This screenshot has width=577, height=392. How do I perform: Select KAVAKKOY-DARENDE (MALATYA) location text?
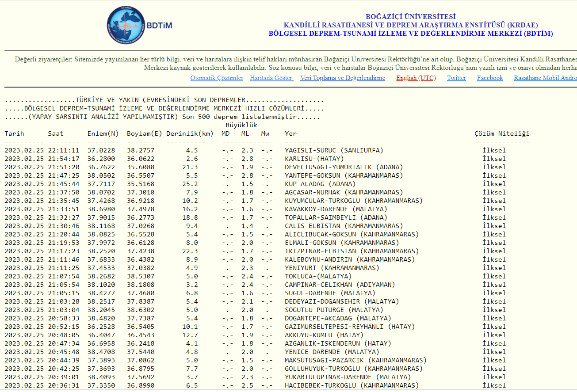pyautogui.click(x=336, y=209)
